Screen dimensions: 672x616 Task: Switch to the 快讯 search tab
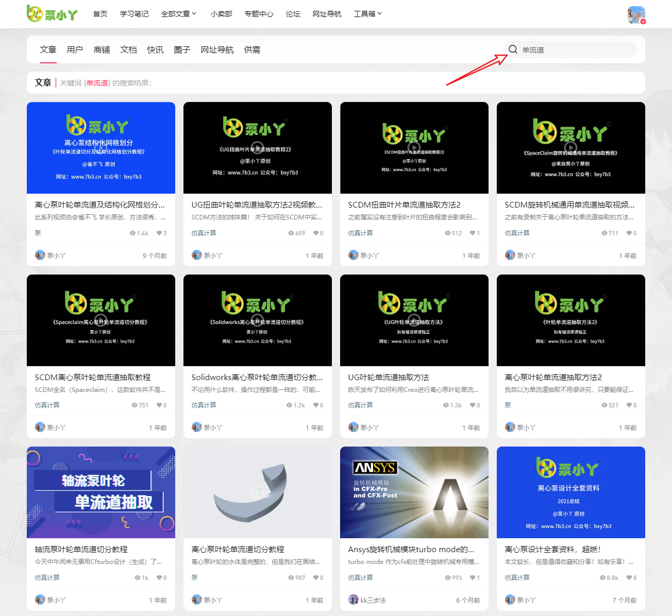tap(155, 50)
